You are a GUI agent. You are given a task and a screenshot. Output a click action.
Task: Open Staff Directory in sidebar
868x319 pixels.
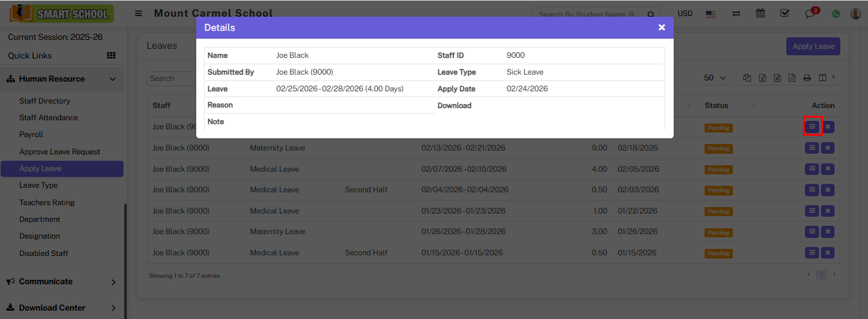44,101
